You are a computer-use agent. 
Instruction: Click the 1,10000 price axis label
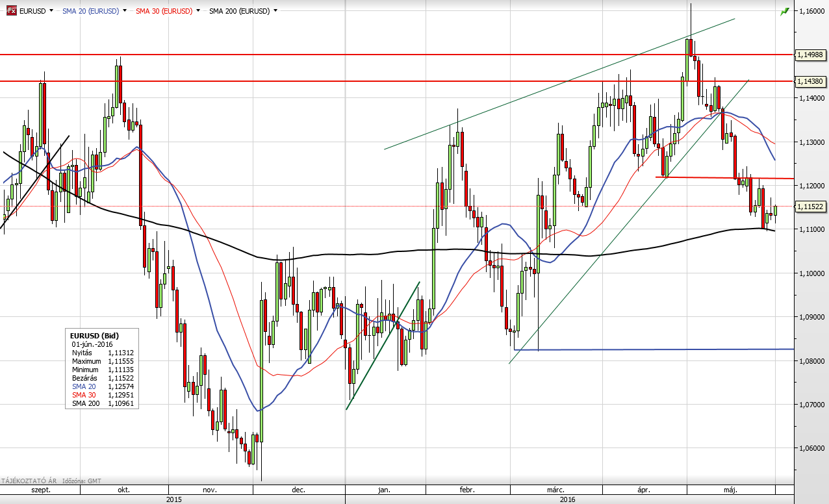click(813, 273)
